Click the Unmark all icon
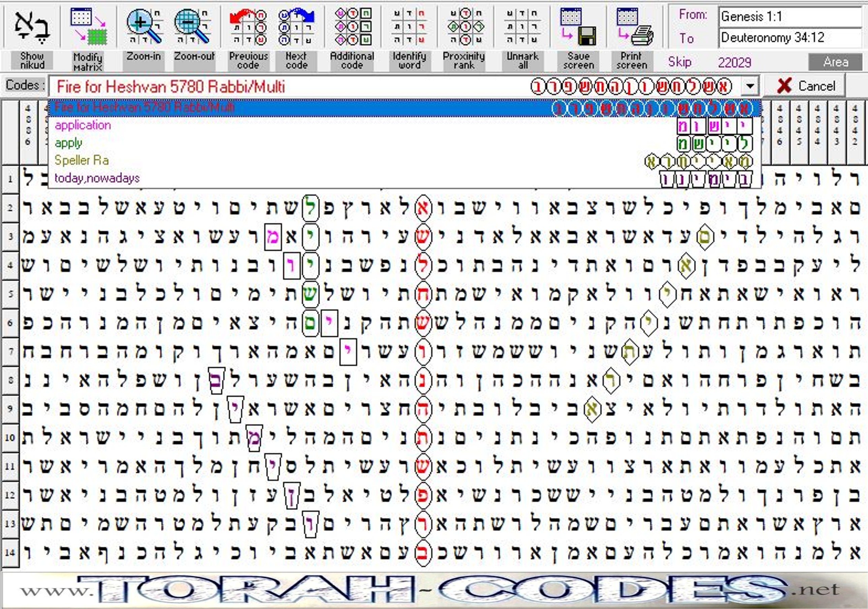868x609 pixels. 522,27
